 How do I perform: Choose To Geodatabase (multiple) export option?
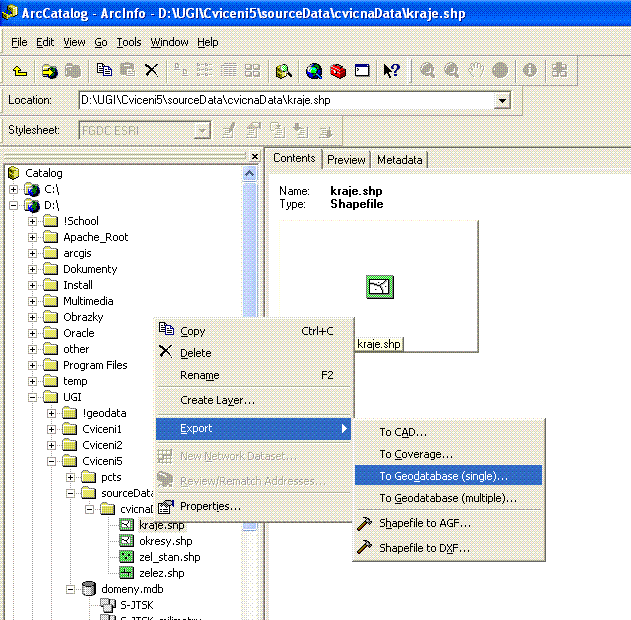[x=448, y=498]
